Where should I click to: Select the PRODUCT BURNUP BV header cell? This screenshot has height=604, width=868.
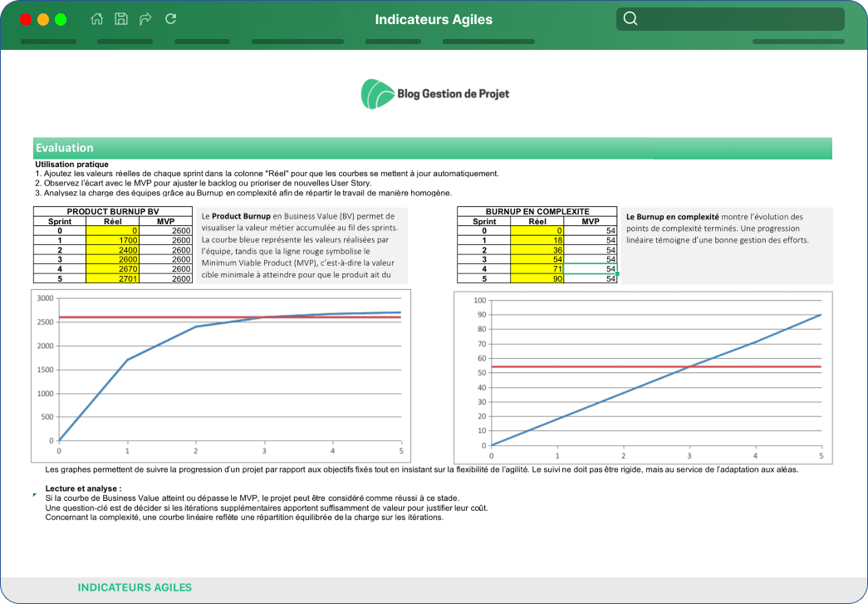click(113, 212)
